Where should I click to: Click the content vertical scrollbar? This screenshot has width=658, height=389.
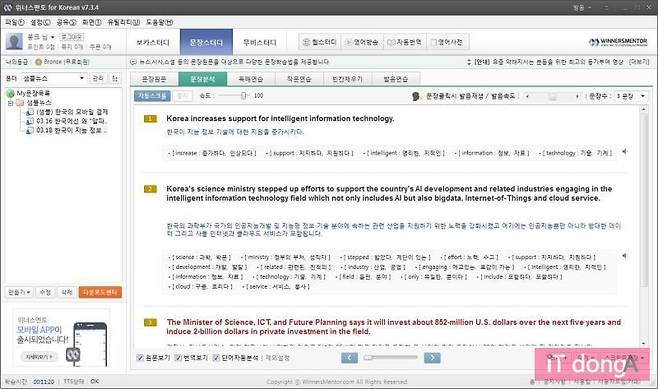(644, 227)
